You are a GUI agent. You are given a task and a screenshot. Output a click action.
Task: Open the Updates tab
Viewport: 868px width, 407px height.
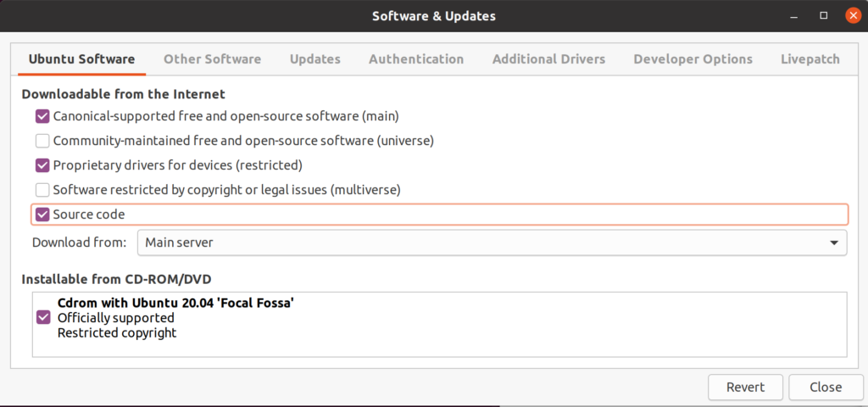[x=314, y=59]
